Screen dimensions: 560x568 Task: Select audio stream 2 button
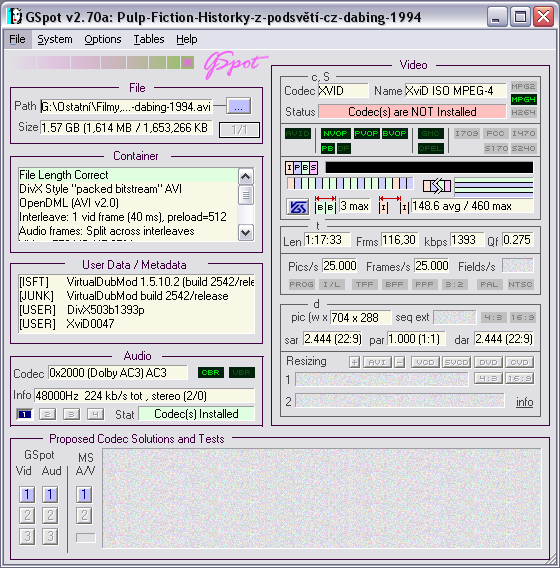tap(47, 414)
